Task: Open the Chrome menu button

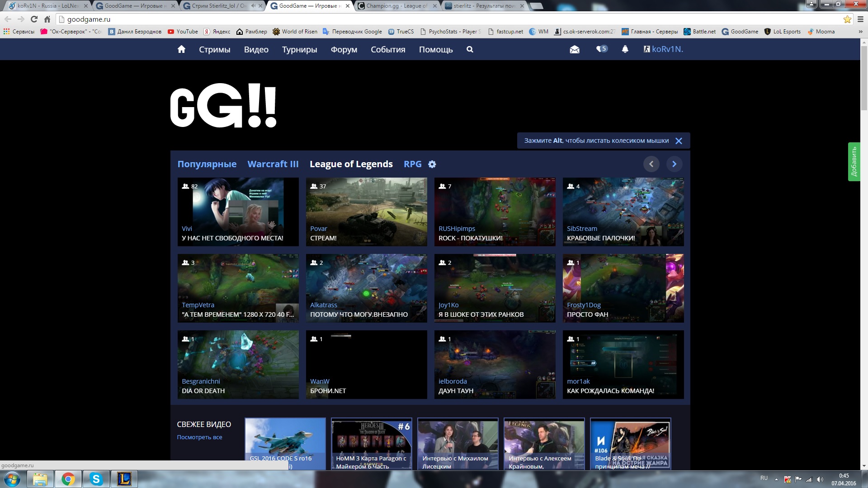Action: [860, 19]
